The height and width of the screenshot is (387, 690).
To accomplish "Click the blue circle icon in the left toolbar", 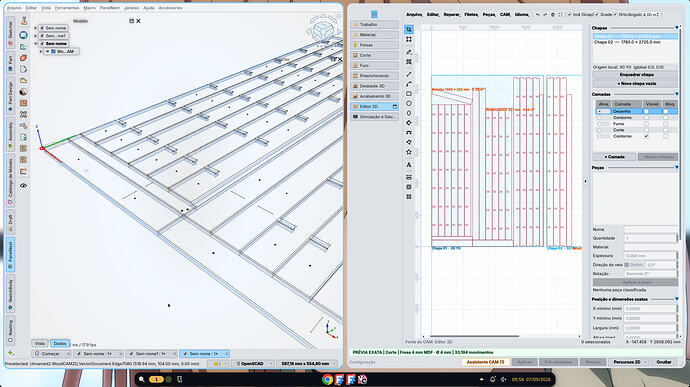I will [x=24, y=35].
